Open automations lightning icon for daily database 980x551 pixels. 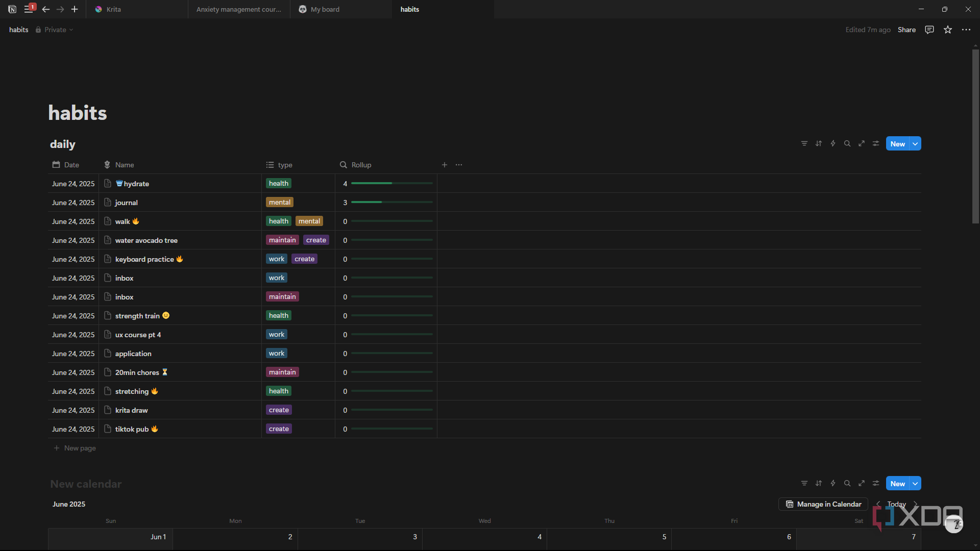coord(833,143)
